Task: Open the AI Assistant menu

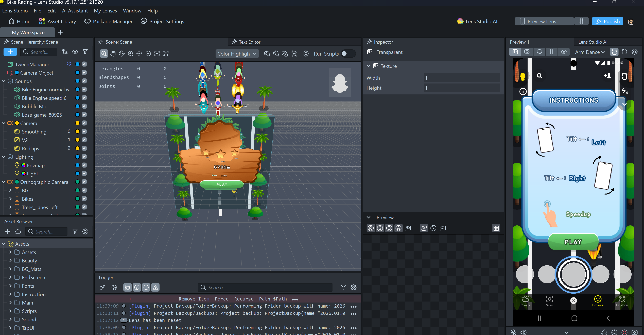Action: click(x=75, y=10)
